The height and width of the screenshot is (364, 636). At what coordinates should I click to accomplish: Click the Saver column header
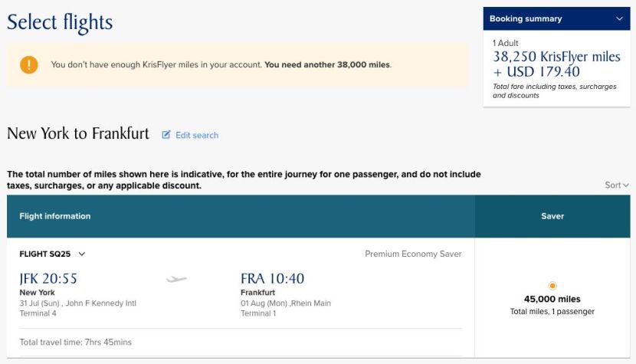(552, 216)
